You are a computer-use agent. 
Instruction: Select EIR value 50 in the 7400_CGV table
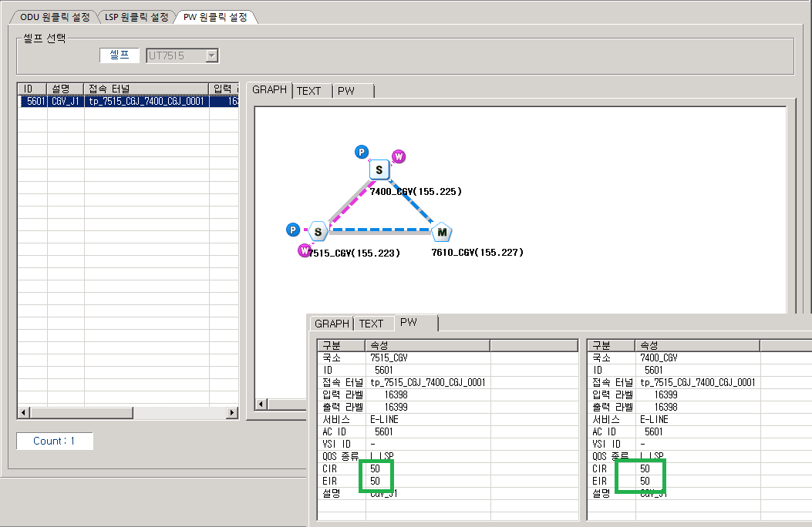coord(645,481)
